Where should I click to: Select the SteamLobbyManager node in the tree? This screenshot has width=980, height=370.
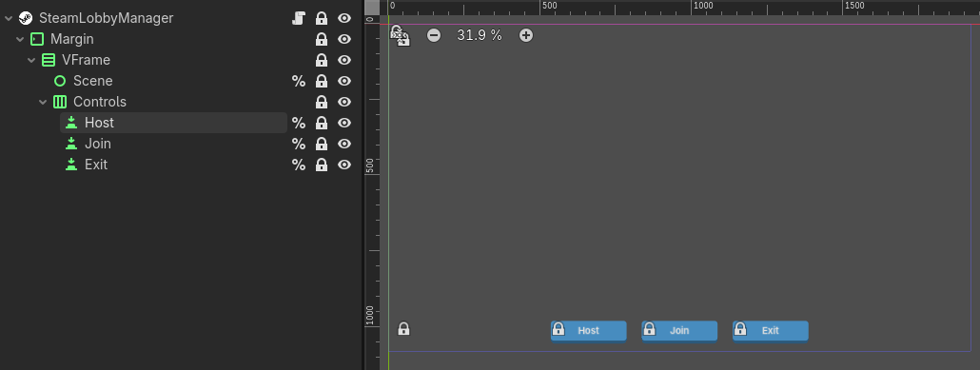107,18
